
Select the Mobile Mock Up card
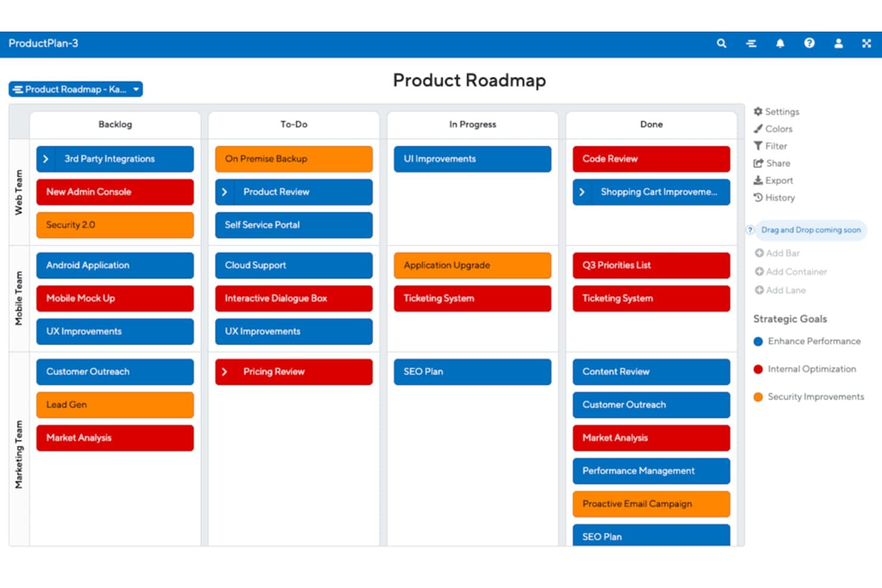point(115,298)
